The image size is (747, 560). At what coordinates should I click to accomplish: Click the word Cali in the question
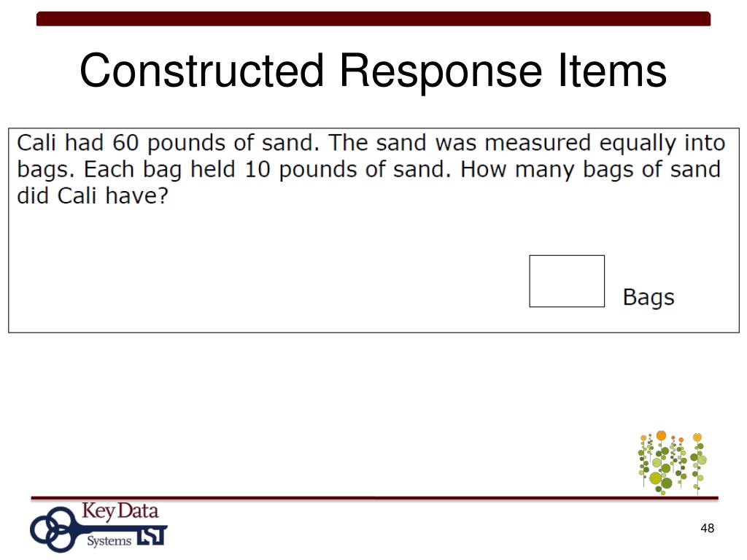click(36, 142)
